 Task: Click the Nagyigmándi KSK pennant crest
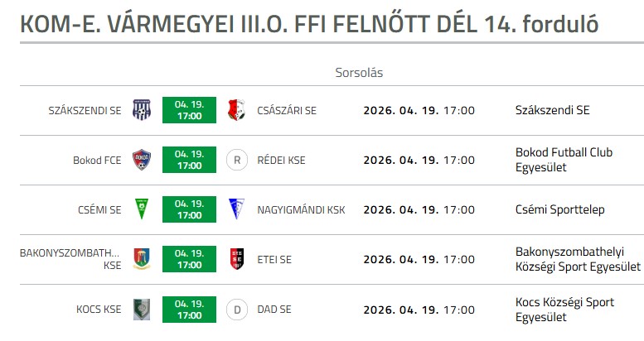click(237, 209)
